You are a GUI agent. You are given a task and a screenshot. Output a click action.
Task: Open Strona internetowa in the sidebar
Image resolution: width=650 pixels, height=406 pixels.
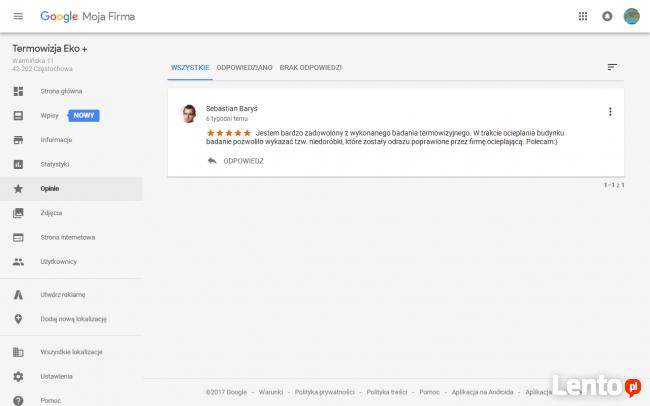tap(68, 238)
